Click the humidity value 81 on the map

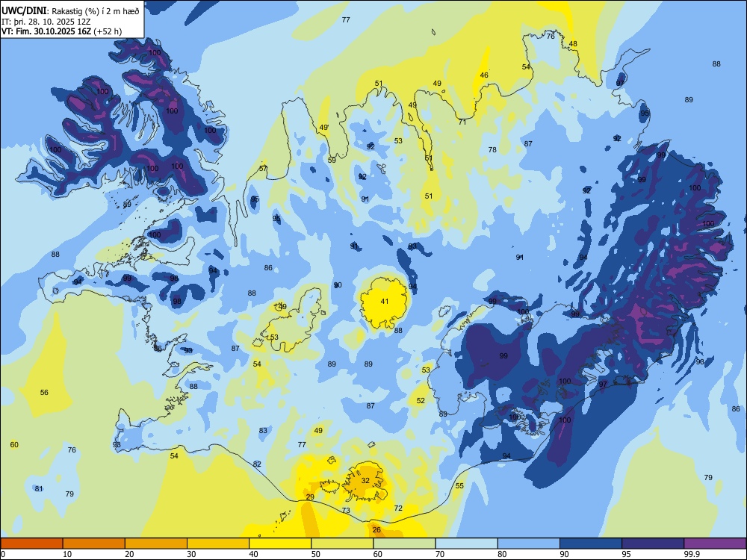(39, 488)
